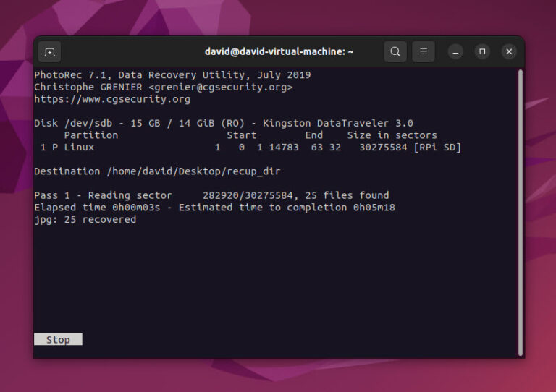556x392 pixels.
Task: Click the 'jpg: 25 recovered' line
Action: (85, 219)
